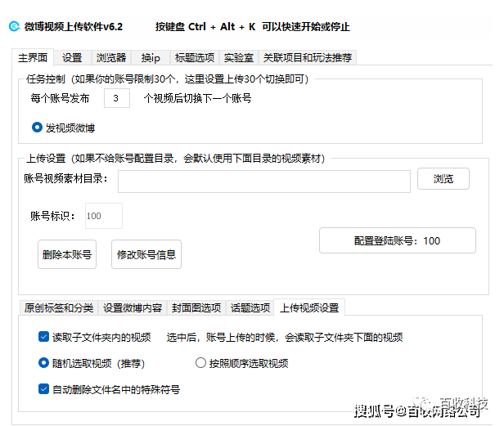Click the 浏览 browse button
Screen dimensions: 504x426
443,178
